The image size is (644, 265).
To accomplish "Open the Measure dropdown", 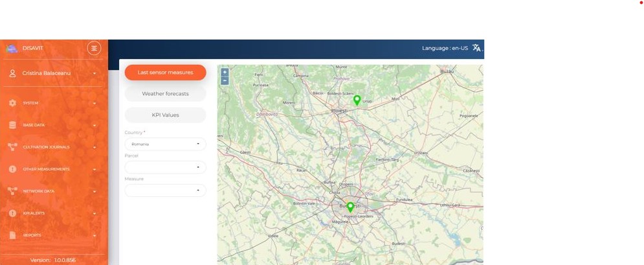I will [x=166, y=190].
